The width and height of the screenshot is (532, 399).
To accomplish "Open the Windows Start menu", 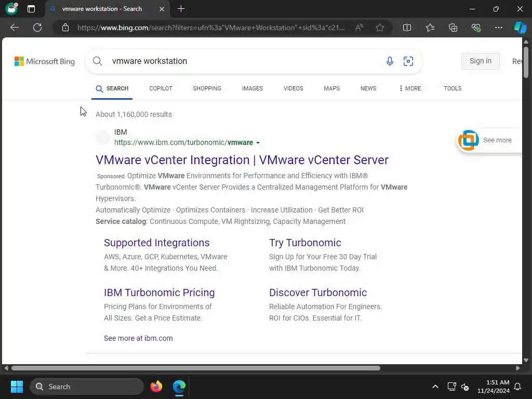I will click(17, 387).
